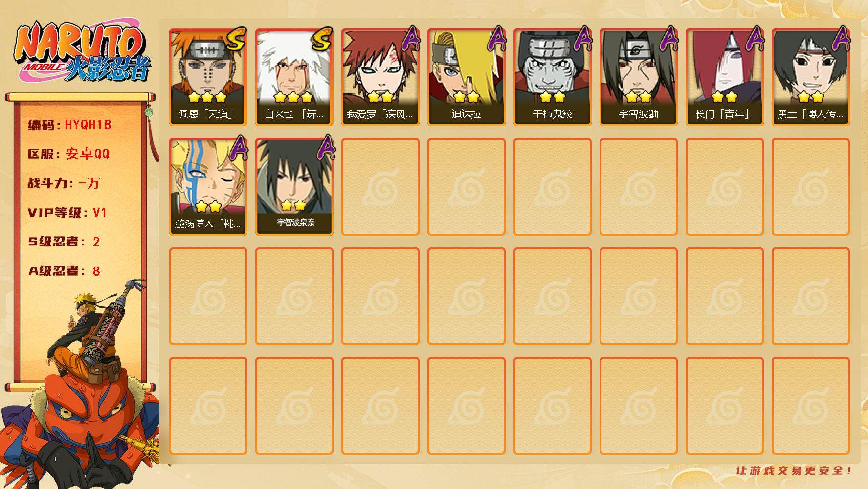
Task: Select the 宇智波泉奈 ninja card
Action: [x=294, y=187]
